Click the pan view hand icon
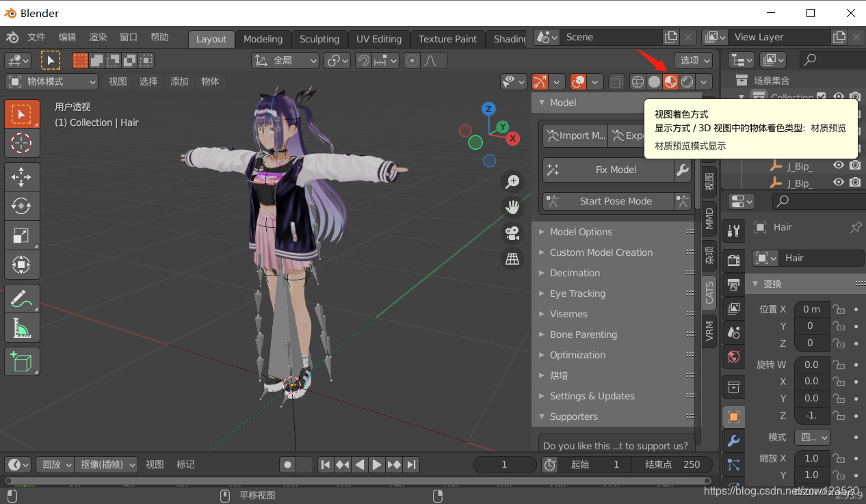The image size is (866, 504). (x=512, y=207)
